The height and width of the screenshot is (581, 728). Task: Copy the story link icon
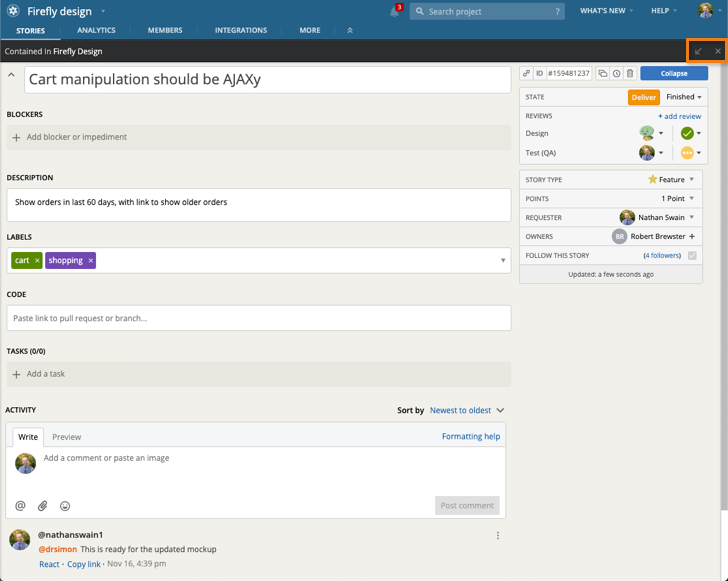pos(526,73)
